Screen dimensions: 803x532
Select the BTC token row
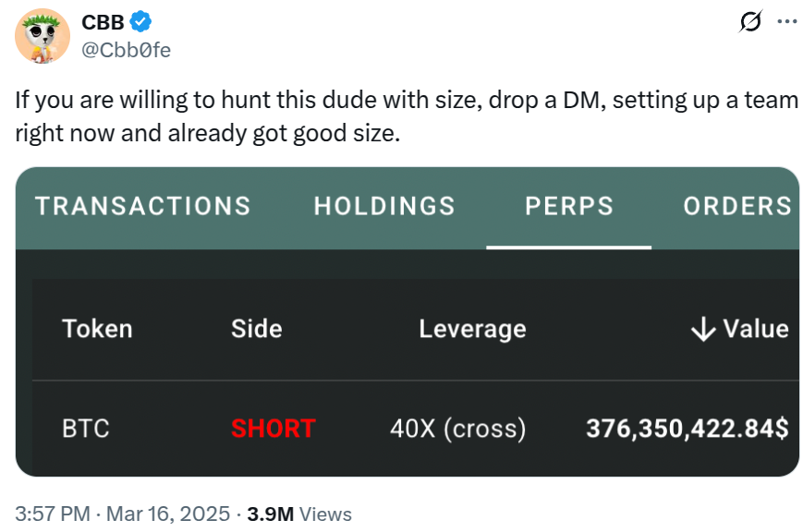[85, 429]
